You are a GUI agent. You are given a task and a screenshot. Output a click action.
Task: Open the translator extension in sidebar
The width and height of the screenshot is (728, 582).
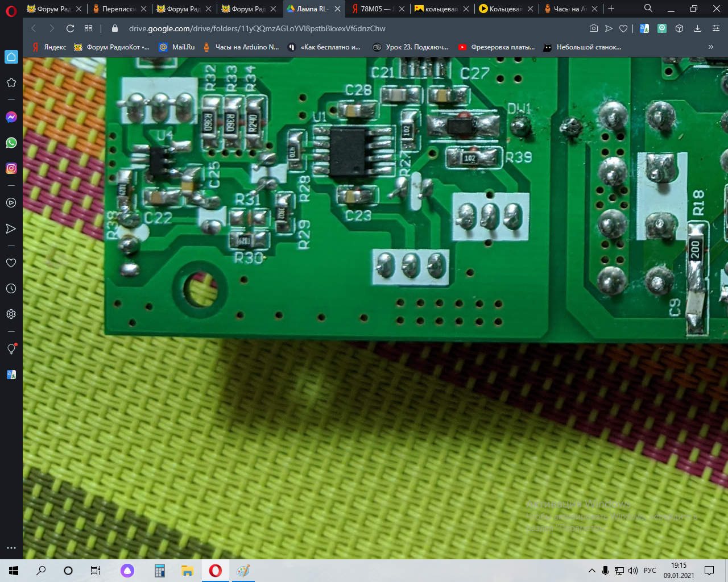click(11, 375)
